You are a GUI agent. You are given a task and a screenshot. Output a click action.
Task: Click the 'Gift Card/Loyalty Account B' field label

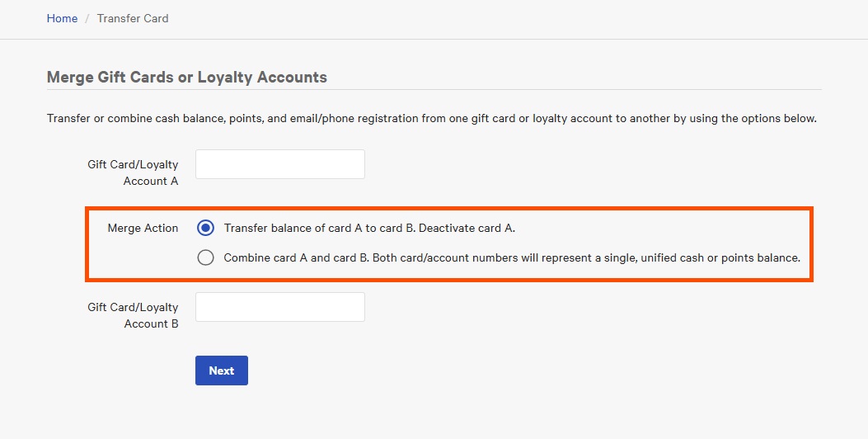coord(133,315)
